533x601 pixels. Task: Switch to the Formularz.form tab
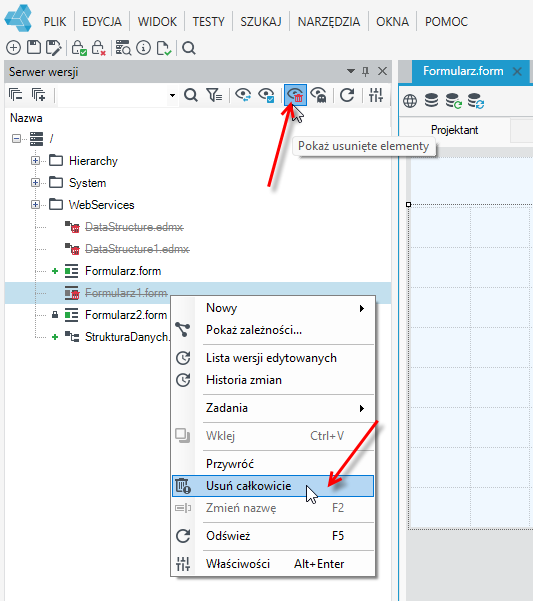click(463, 71)
